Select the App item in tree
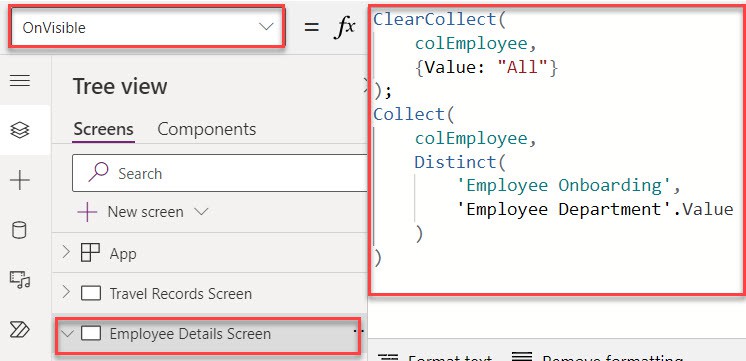Image resolution: width=746 pixels, height=361 pixels. pos(123,254)
